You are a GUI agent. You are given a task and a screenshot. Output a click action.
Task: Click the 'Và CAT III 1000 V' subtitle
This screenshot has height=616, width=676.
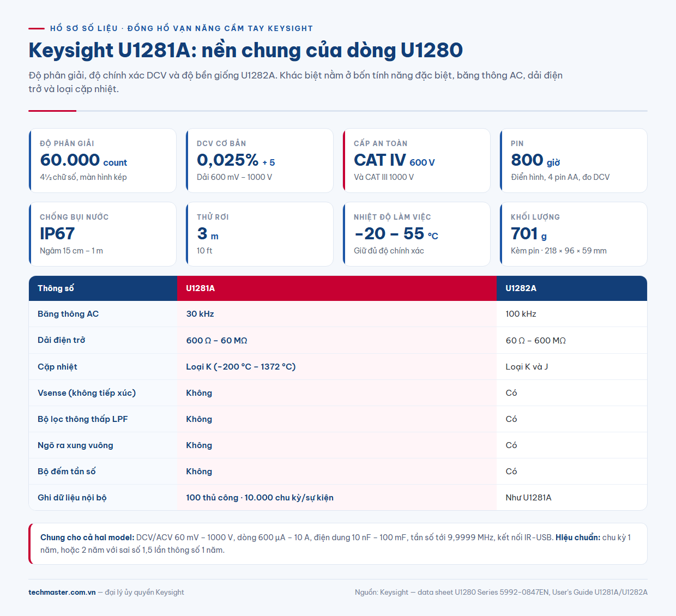[384, 177]
